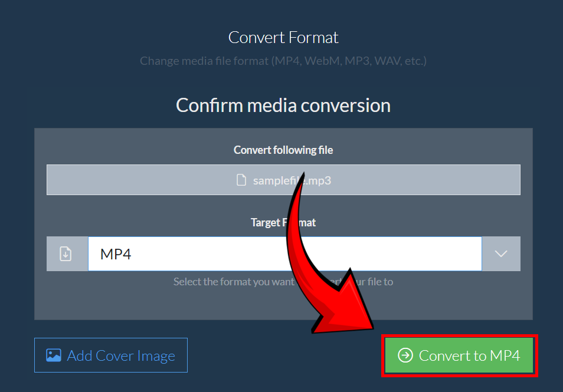Select the picture icon in the cover image button
This screenshot has height=392, width=563.
click(x=54, y=355)
